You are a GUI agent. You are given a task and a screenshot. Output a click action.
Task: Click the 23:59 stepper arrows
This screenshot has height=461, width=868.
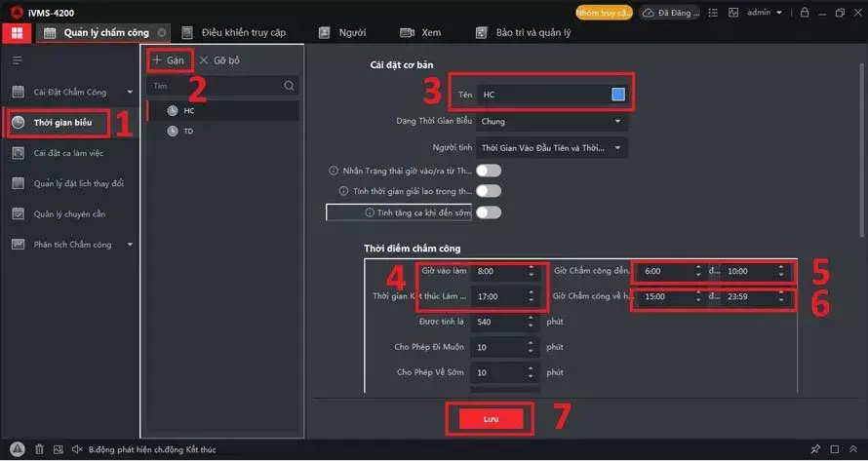coord(781,296)
